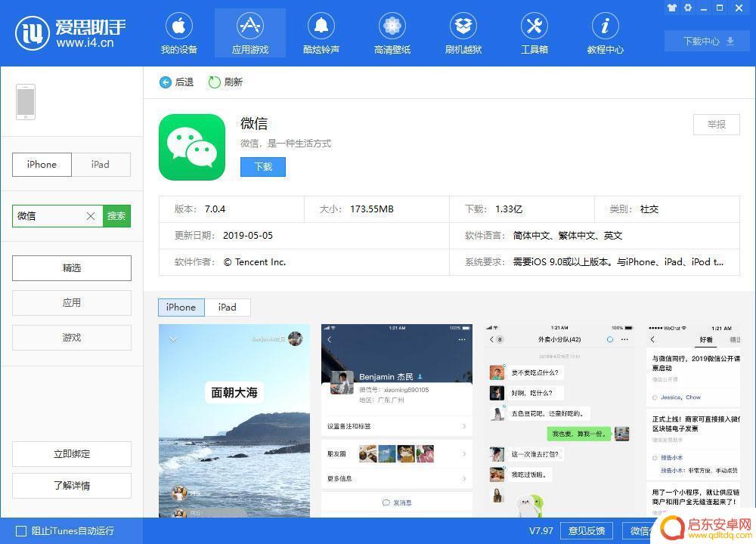756x544 pixels.
Task: Select the 应用 category in the sidebar
Action: coord(72,302)
